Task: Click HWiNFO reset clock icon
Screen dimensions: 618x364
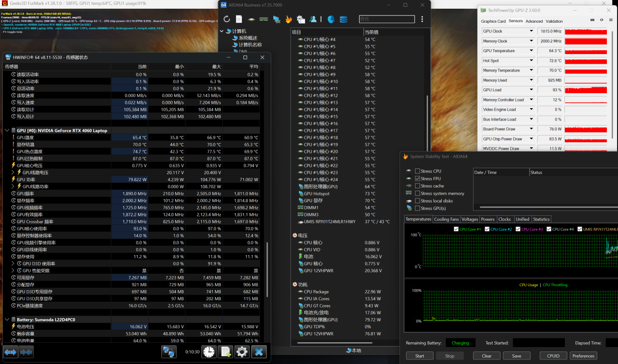Action: [x=209, y=352]
